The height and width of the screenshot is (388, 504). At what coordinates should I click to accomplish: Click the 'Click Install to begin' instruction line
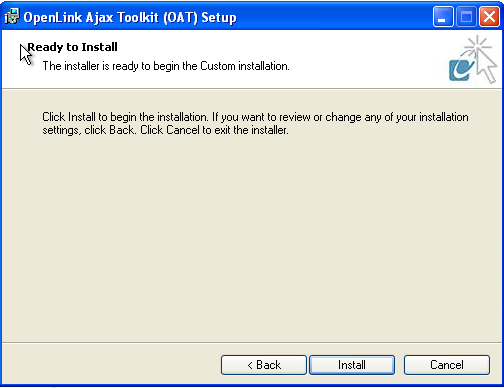255,117
